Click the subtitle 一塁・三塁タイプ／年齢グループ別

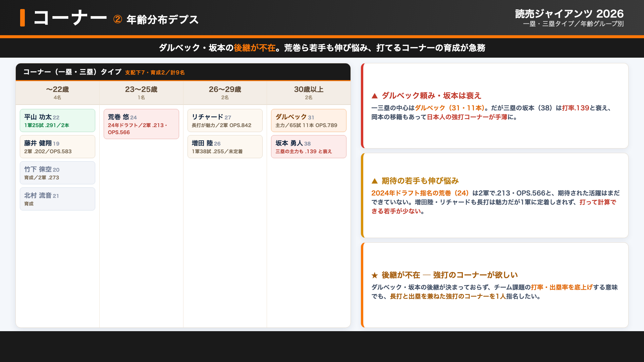tap(573, 24)
